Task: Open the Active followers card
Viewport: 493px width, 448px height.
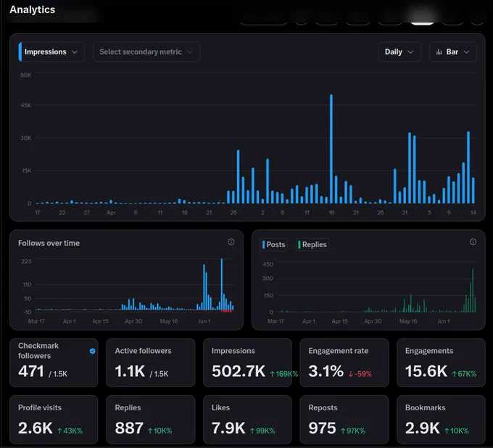Action: coord(150,362)
